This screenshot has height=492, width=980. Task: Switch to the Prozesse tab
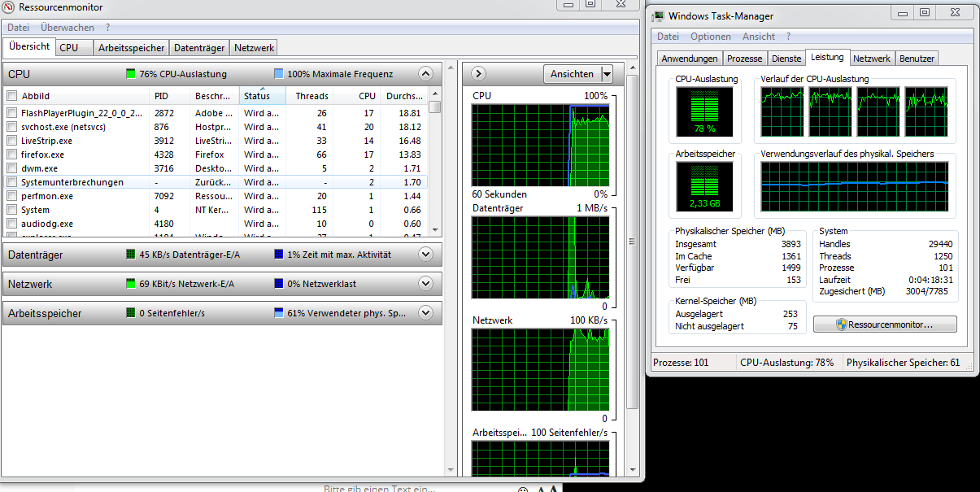[x=745, y=59]
